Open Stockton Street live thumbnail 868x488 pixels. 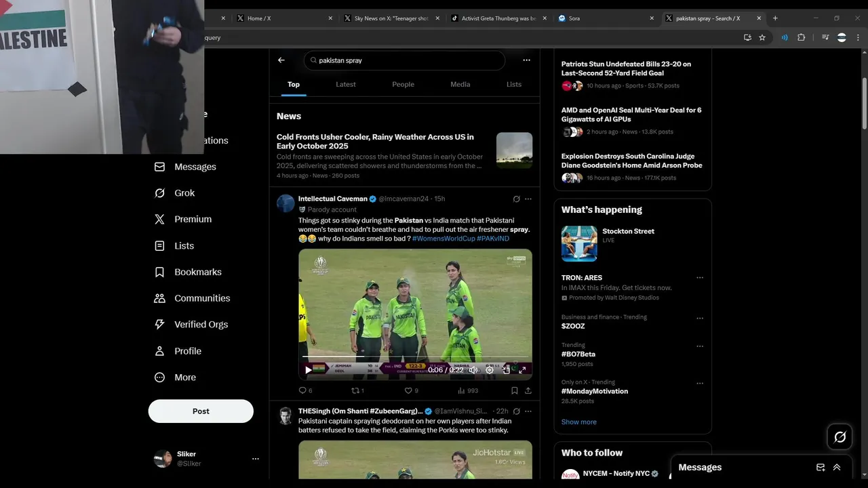click(579, 243)
